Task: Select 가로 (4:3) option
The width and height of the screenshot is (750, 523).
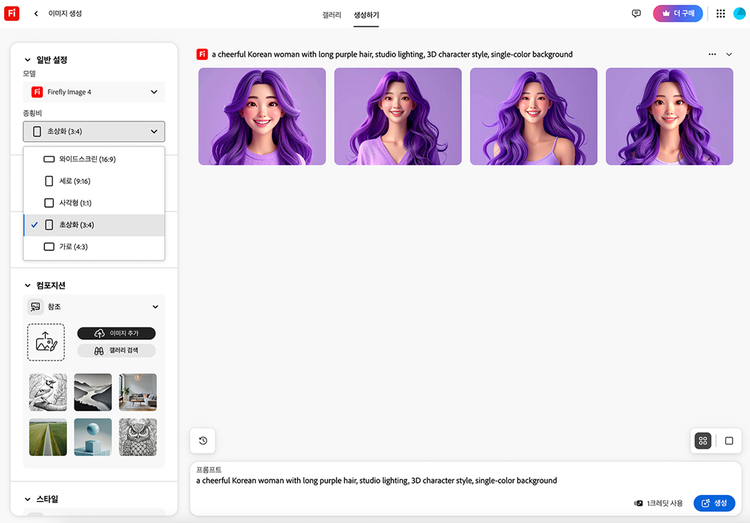Action: click(94, 247)
